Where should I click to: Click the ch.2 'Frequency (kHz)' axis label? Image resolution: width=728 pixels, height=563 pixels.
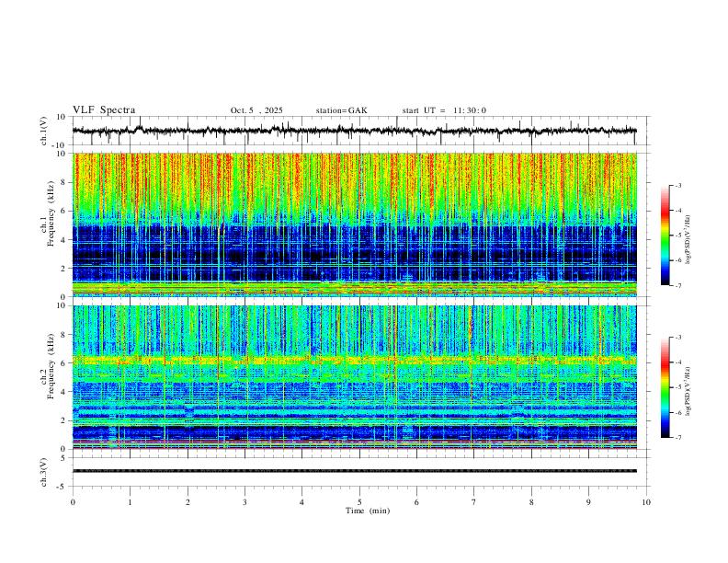[x=51, y=366]
